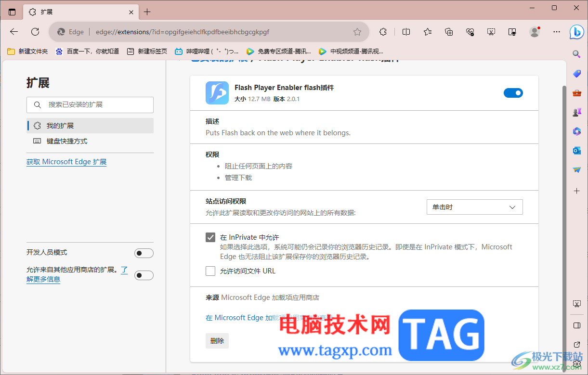Viewport: 588px width, 375px height.
Task: Open the Favorites list
Action: (x=428, y=32)
